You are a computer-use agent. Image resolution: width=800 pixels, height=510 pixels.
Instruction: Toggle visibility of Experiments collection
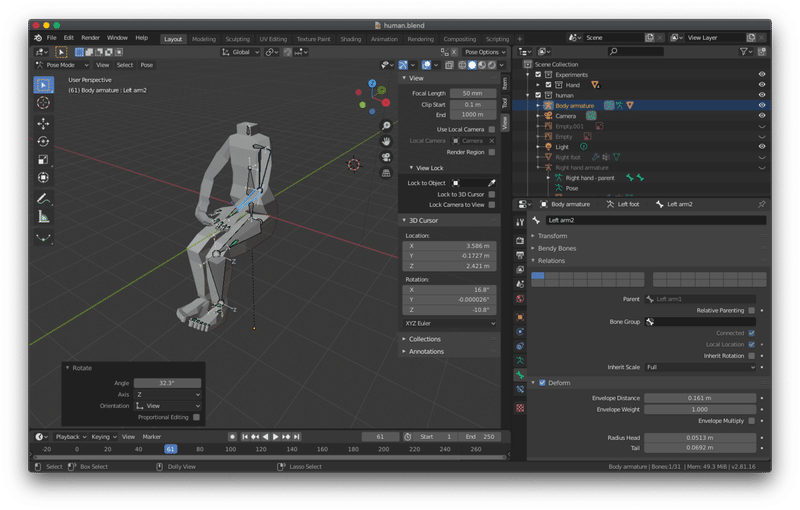pos(762,74)
